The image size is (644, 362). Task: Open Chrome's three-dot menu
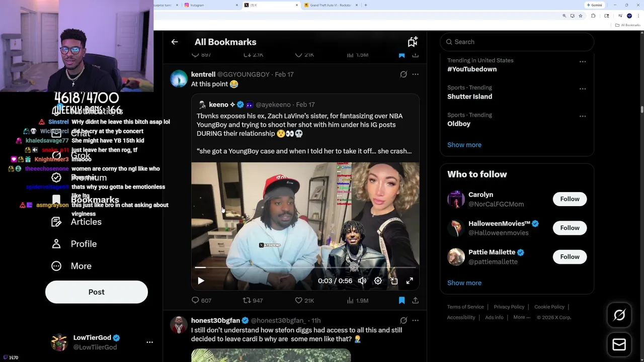pos(638,16)
